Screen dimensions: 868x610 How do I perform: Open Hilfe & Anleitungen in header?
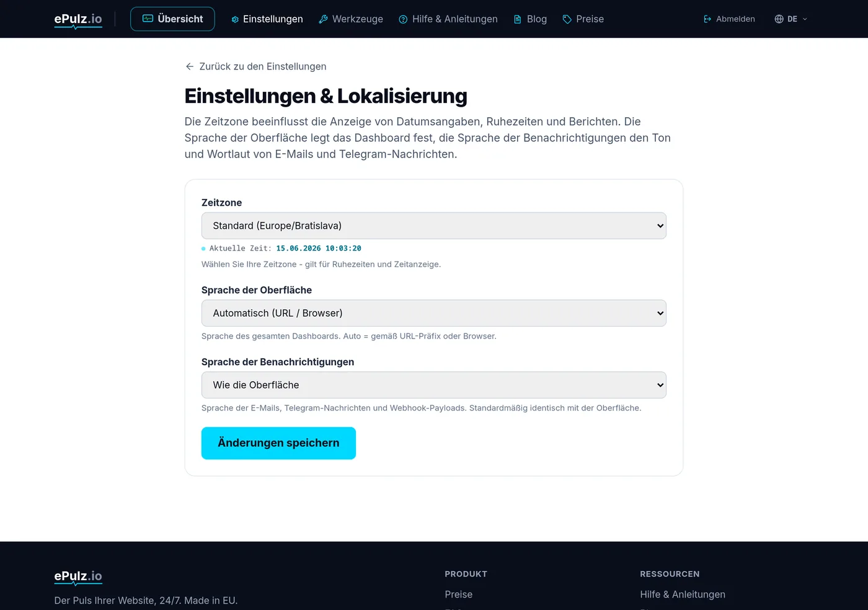point(448,19)
